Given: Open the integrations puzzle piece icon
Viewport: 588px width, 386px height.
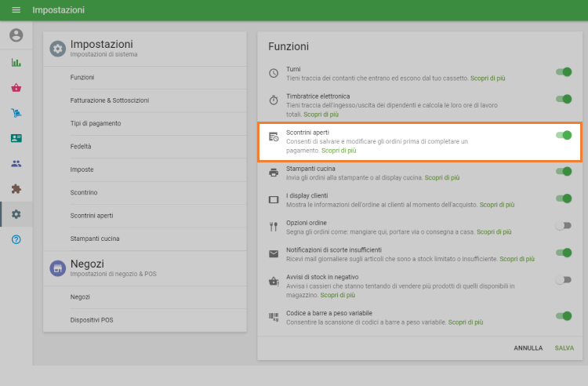Looking at the screenshot, I should pos(16,188).
